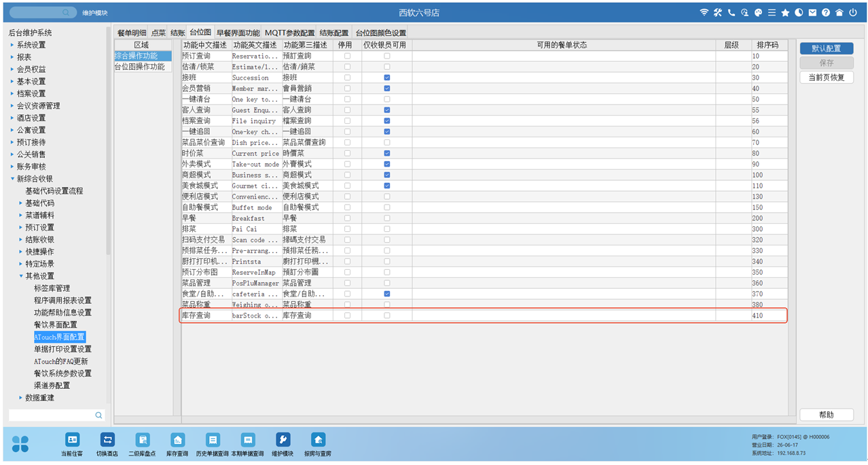Viewport: 868px width, 465px height.
Task: Open 切换酒店 icon in bottom bar
Action: pyautogui.click(x=107, y=439)
